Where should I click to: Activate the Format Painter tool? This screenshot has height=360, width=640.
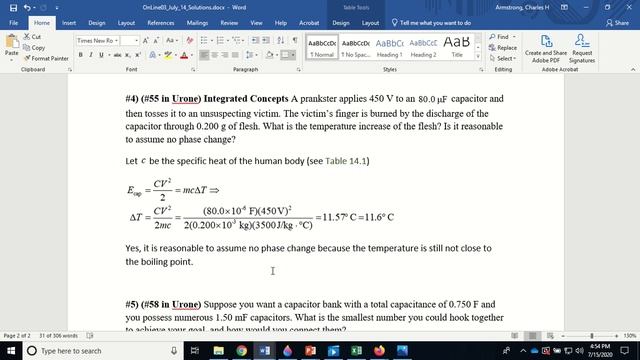[x=46, y=58]
